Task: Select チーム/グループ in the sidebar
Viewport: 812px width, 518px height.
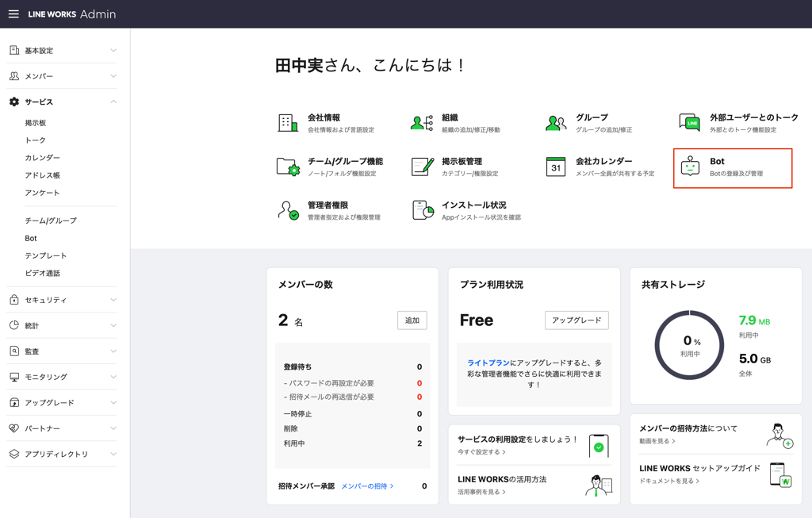Action: 51,221
